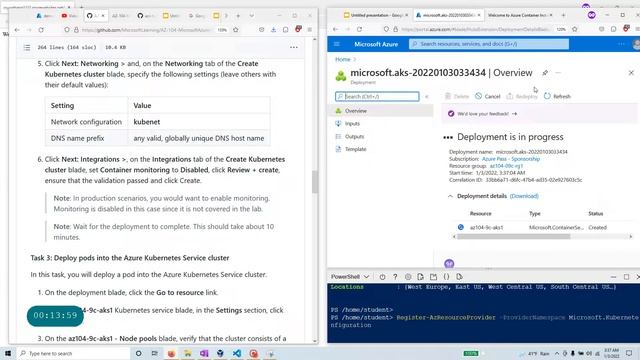Click the Azure global search box
This screenshot has height=360, width=640.
pos(489,44)
